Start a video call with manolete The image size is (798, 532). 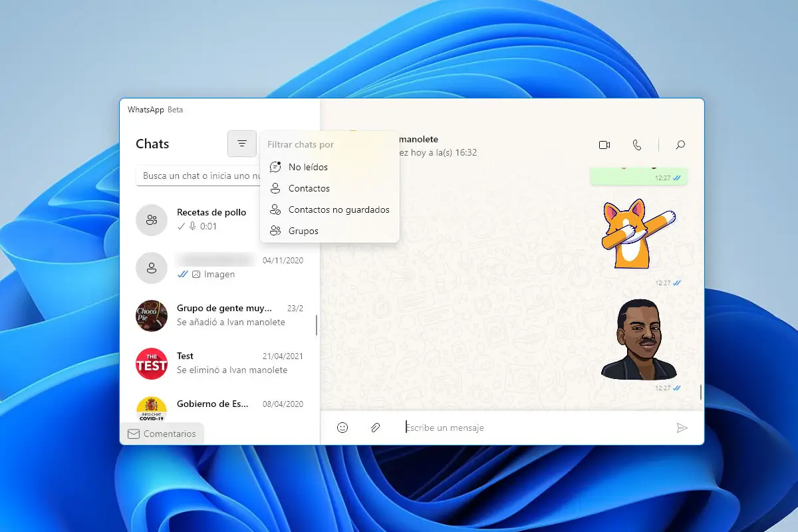point(604,145)
